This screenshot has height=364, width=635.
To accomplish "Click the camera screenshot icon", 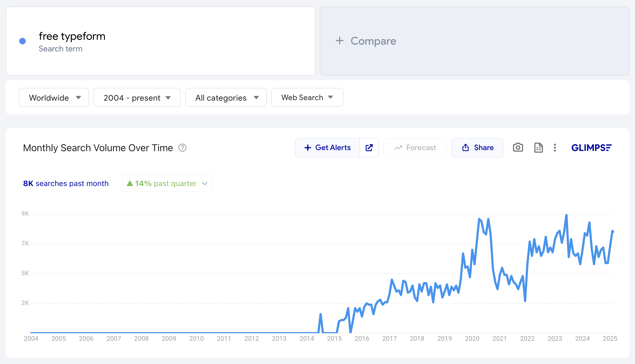I will click(518, 148).
